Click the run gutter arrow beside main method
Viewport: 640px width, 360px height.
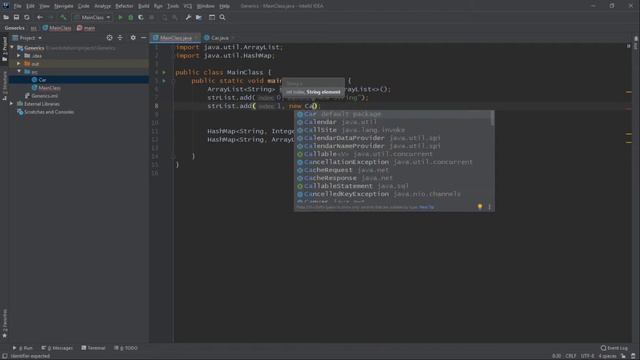click(164, 81)
